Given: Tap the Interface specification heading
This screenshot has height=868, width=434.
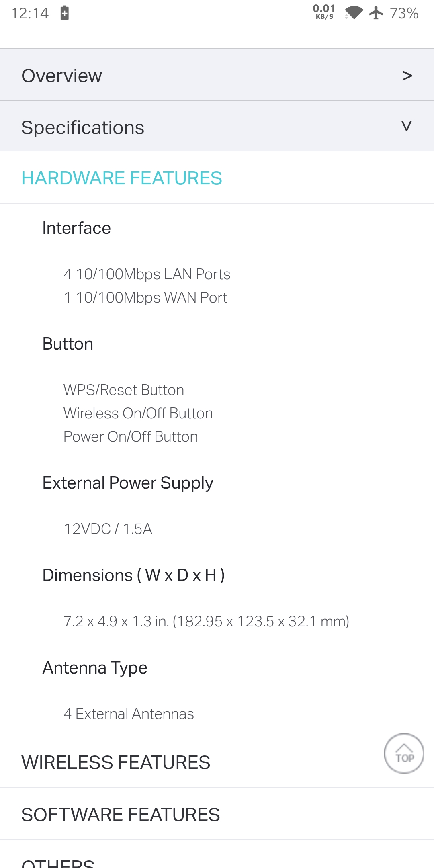Looking at the screenshot, I should 77,228.
